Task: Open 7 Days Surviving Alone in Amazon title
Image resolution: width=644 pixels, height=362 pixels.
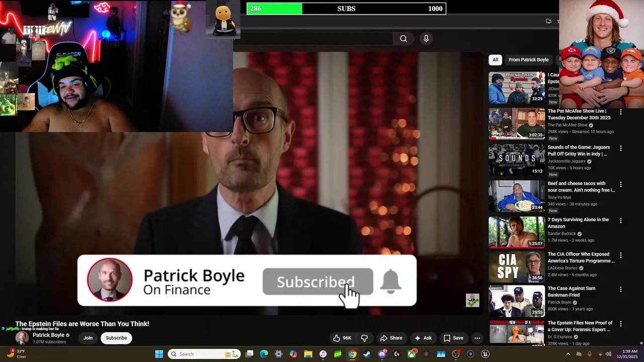Action: (x=578, y=223)
